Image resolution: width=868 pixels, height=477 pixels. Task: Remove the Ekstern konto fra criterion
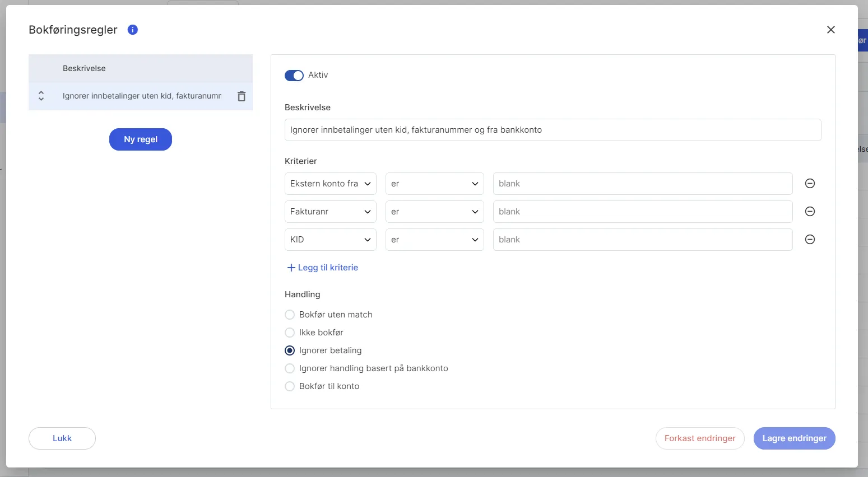click(810, 184)
